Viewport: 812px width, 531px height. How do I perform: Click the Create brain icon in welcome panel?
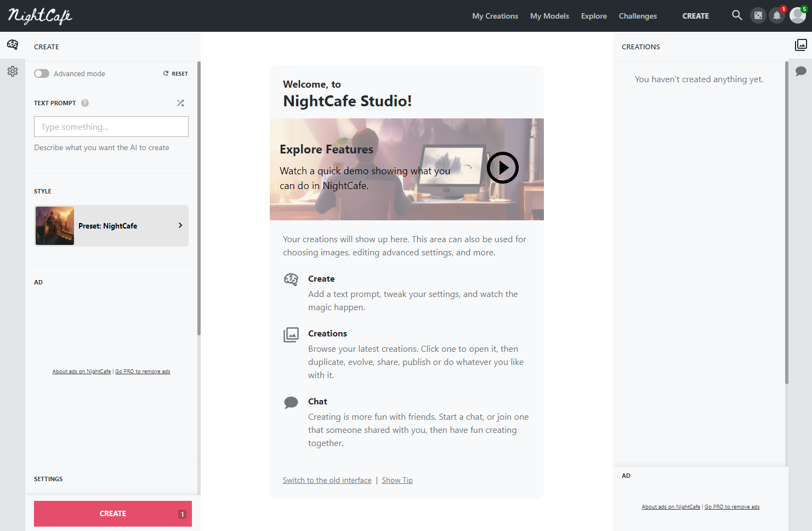pyautogui.click(x=291, y=279)
